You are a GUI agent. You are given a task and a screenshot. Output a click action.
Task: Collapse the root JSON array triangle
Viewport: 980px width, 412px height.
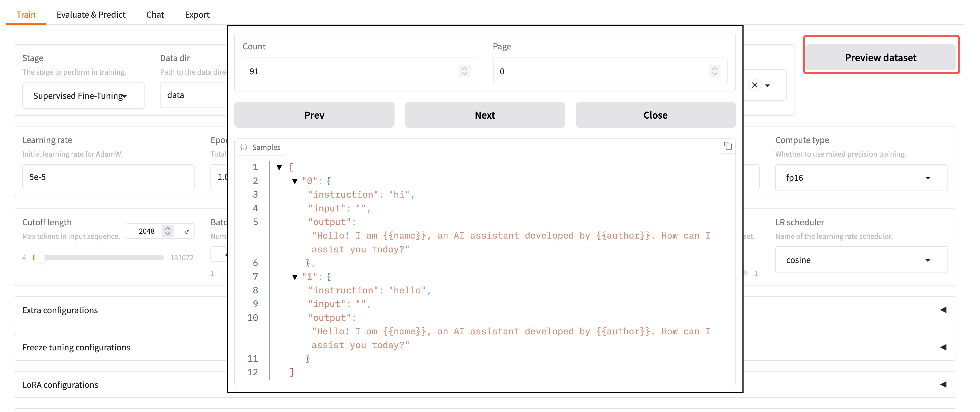coord(279,167)
